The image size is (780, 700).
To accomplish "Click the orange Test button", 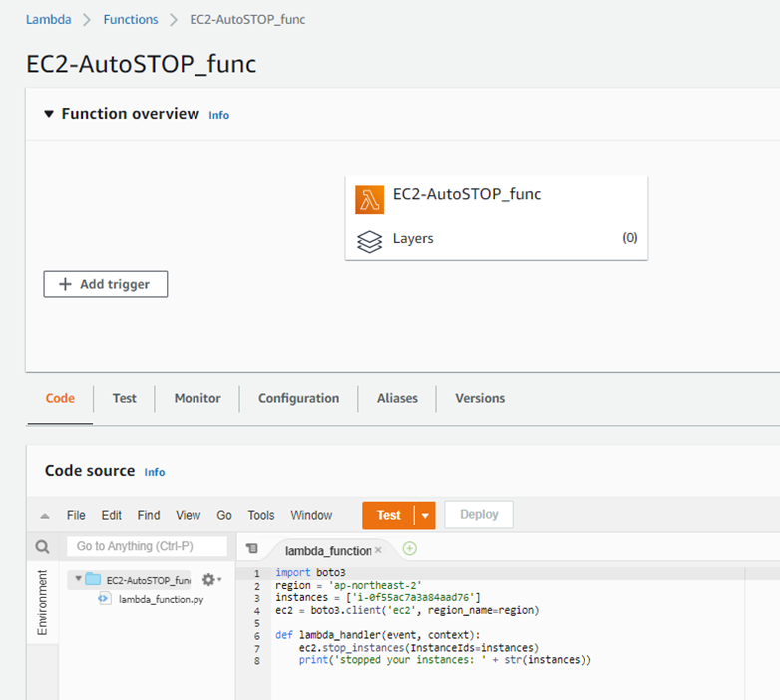I will pyautogui.click(x=388, y=516).
